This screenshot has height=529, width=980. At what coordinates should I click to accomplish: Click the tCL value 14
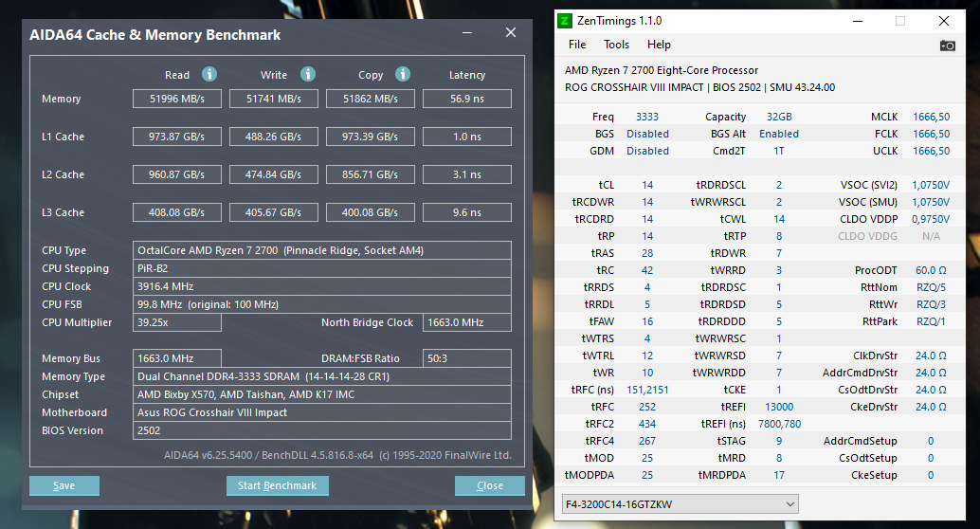click(x=647, y=185)
